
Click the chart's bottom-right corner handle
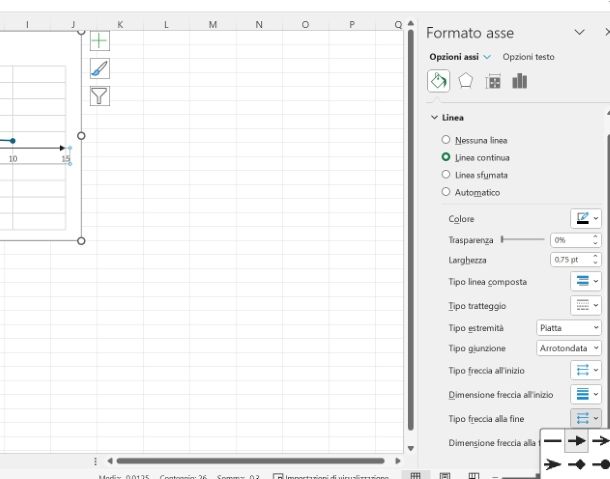tap(81, 241)
